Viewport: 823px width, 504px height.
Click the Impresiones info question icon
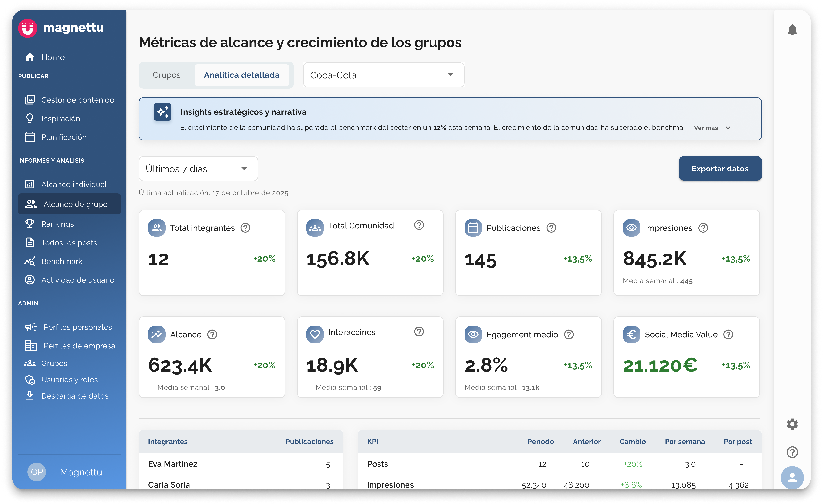[x=703, y=228]
